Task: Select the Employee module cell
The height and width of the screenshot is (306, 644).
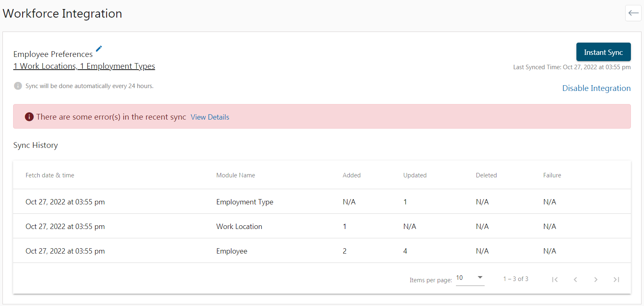Action: click(x=232, y=251)
